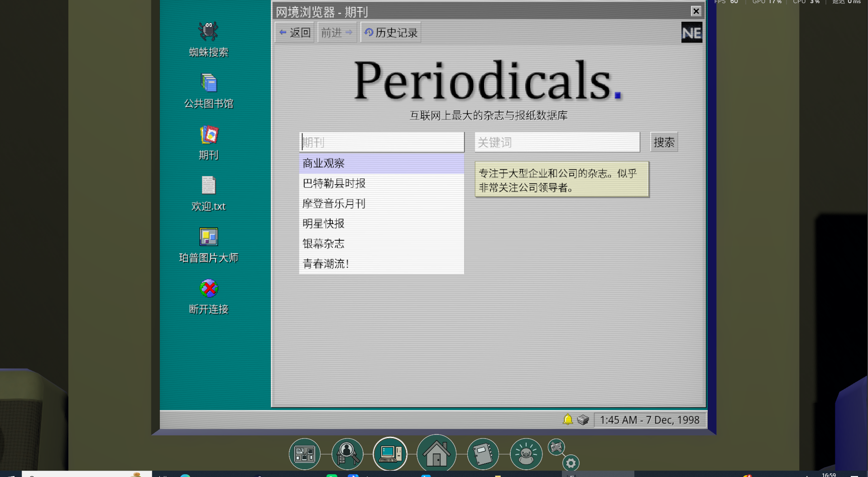
Task: Click the 搜索 search button
Action: [664, 142]
